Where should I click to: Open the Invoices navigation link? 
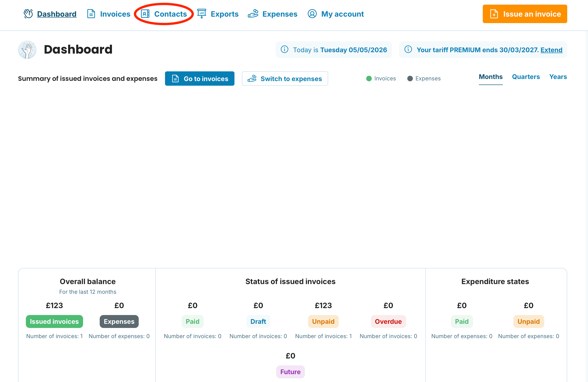click(x=115, y=14)
